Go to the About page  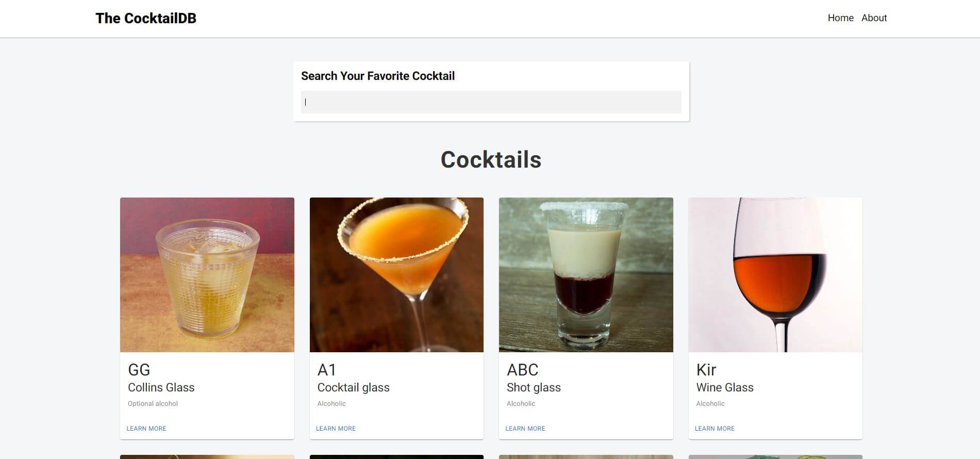(x=874, y=18)
